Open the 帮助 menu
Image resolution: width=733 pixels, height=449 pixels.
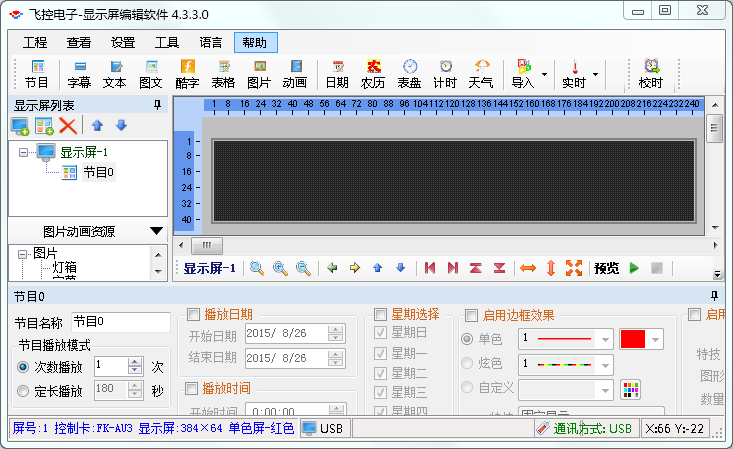(255, 42)
